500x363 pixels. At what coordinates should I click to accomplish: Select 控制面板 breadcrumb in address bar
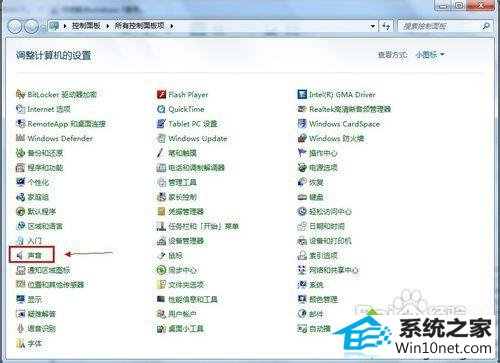click(x=86, y=26)
